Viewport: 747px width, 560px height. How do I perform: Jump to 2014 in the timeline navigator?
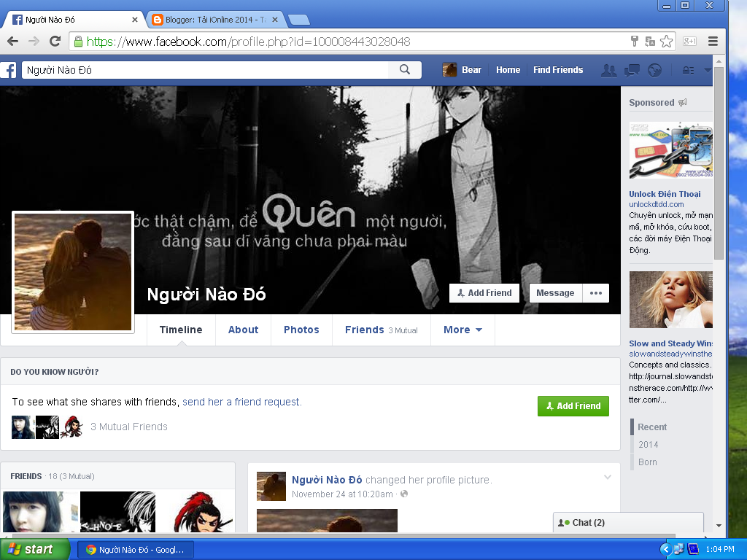pos(649,444)
